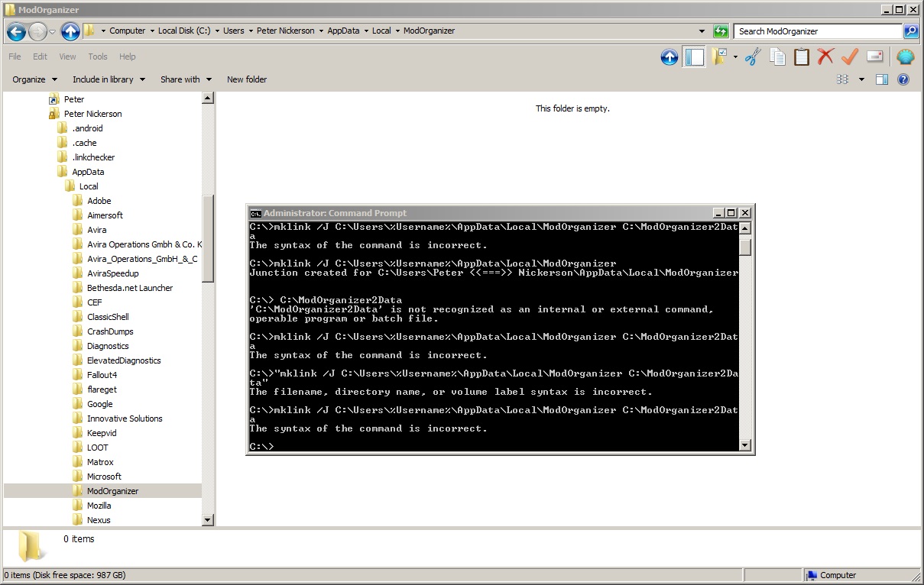Click the Classic Shell settings shell icon
Screen dimensions: 924x585
tap(906, 57)
